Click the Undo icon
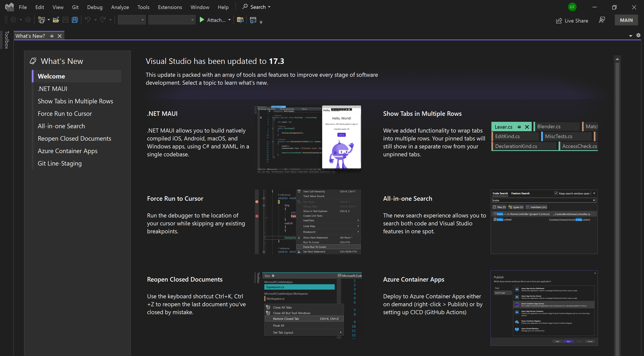This screenshot has height=356, width=644. [x=88, y=20]
